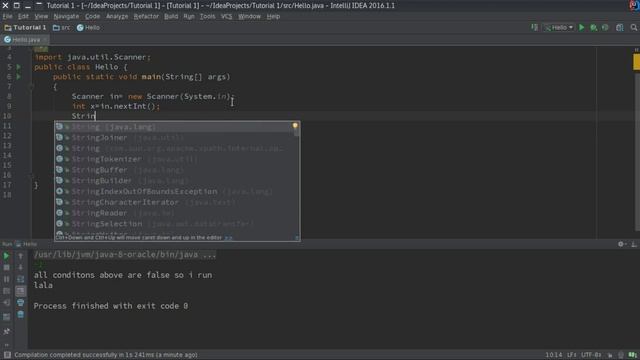Click the Debug bug icon in the top toolbar

click(x=593, y=27)
